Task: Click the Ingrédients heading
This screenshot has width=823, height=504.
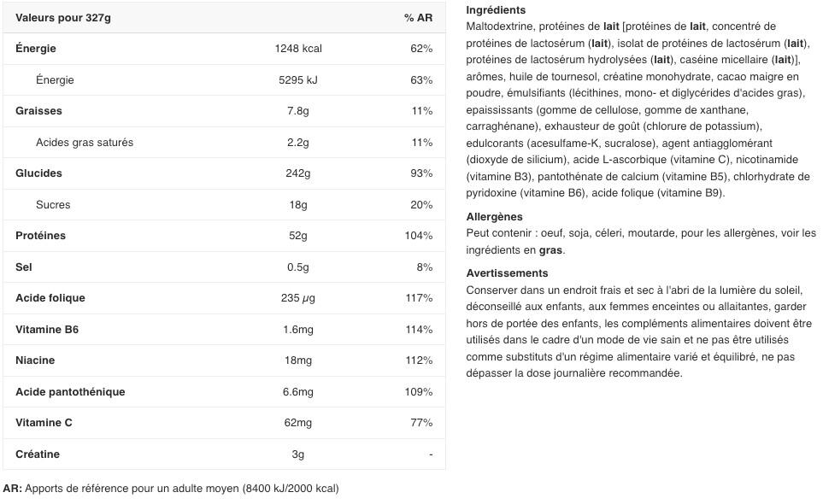Action: point(496,10)
